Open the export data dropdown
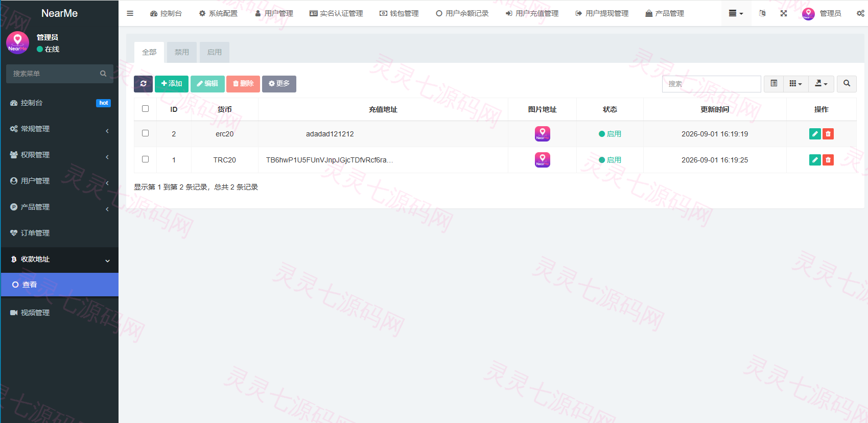The width and height of the screenshot is (868, 423). pos(822,84)
